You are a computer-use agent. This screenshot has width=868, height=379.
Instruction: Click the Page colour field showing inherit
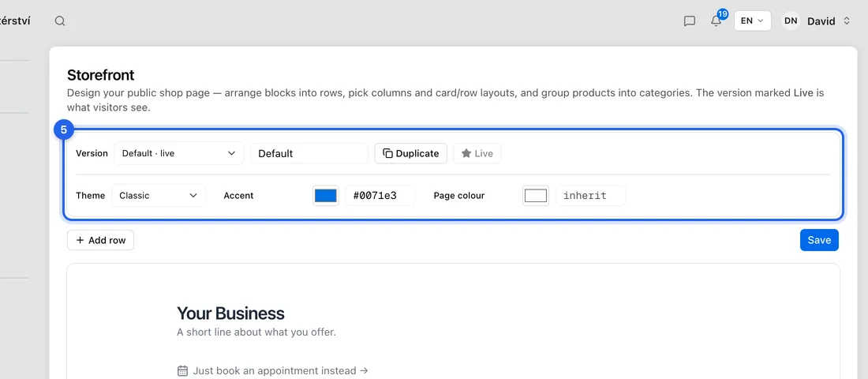[x=591, y=196]
